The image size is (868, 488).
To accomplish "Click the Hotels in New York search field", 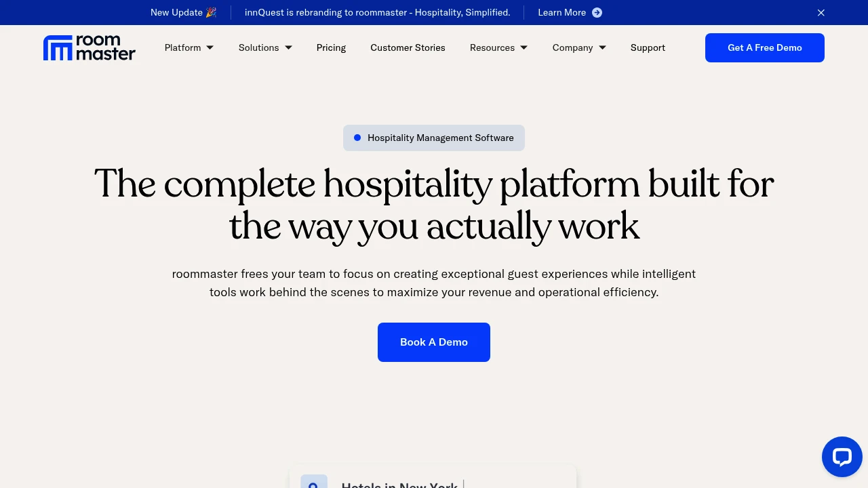I will coord(400,483).
